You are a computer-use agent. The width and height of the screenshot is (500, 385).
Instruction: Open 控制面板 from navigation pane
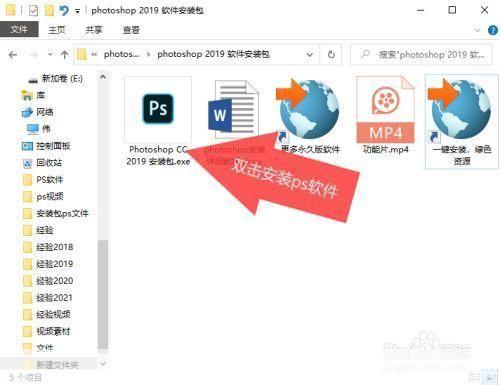46,146
